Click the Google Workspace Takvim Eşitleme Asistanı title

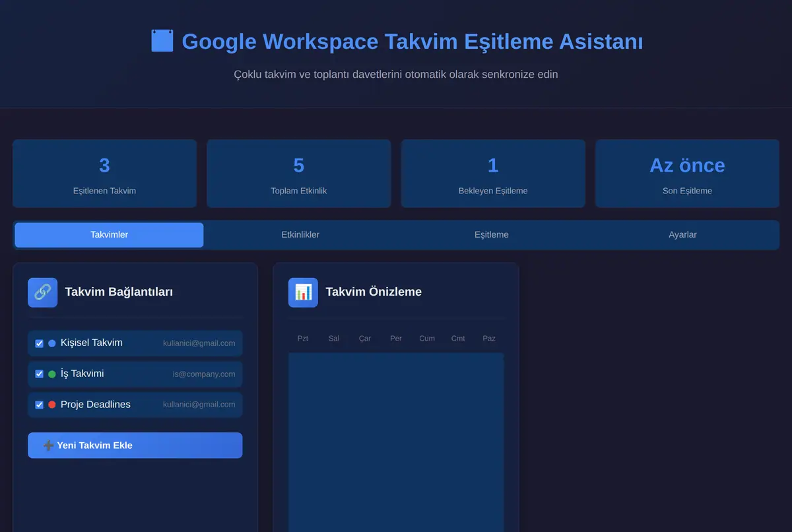coord(412,42)
